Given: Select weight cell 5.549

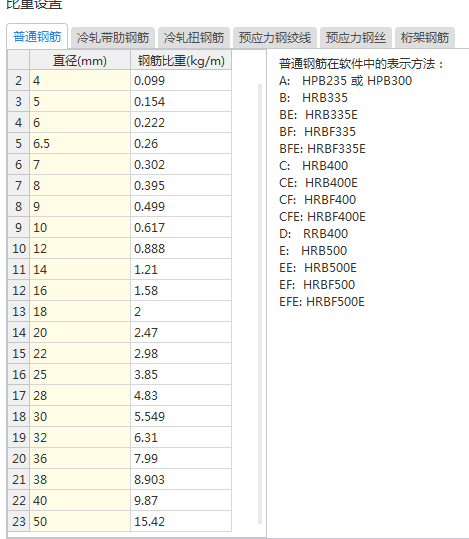Looking at the screenshot, I should pos(181,416).
